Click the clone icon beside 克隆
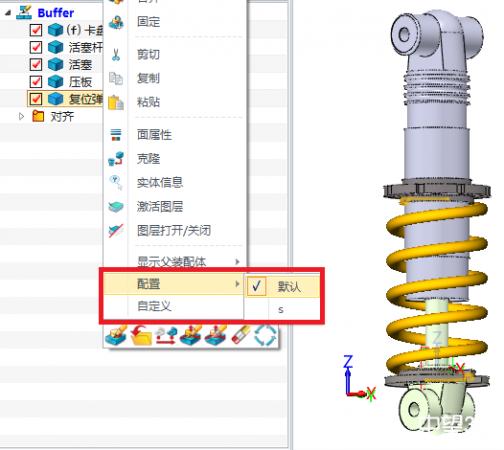The height and width of the screenshot is (450, 504). (116, 159)
